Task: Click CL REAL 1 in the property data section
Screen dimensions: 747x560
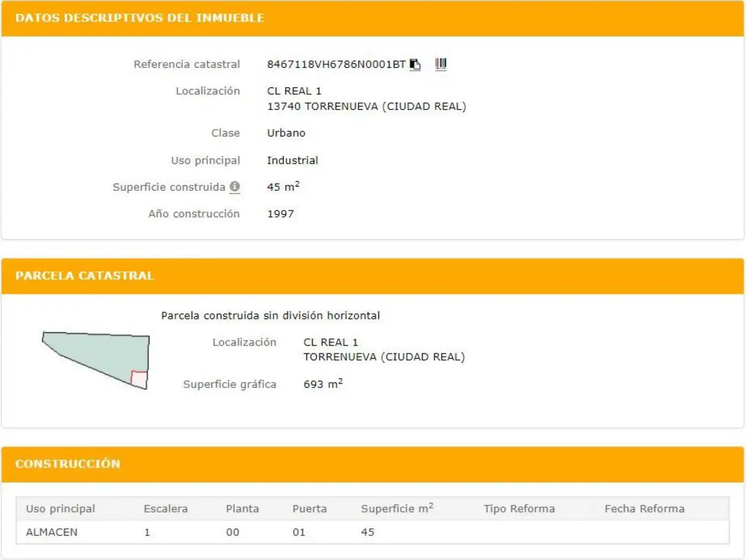Action: pyautogui.click(x=294, y=91)
